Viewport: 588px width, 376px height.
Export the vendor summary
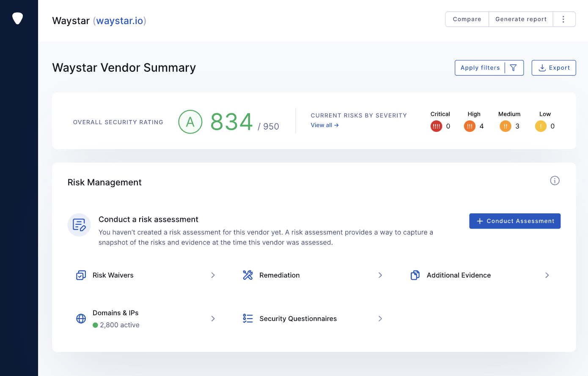tap(554, 68)
